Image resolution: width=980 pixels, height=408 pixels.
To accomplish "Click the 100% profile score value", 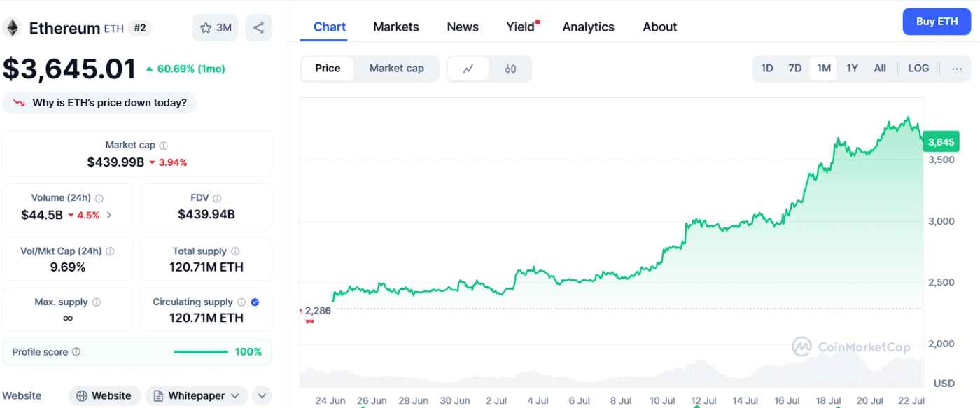I will [x=248, y=352].
